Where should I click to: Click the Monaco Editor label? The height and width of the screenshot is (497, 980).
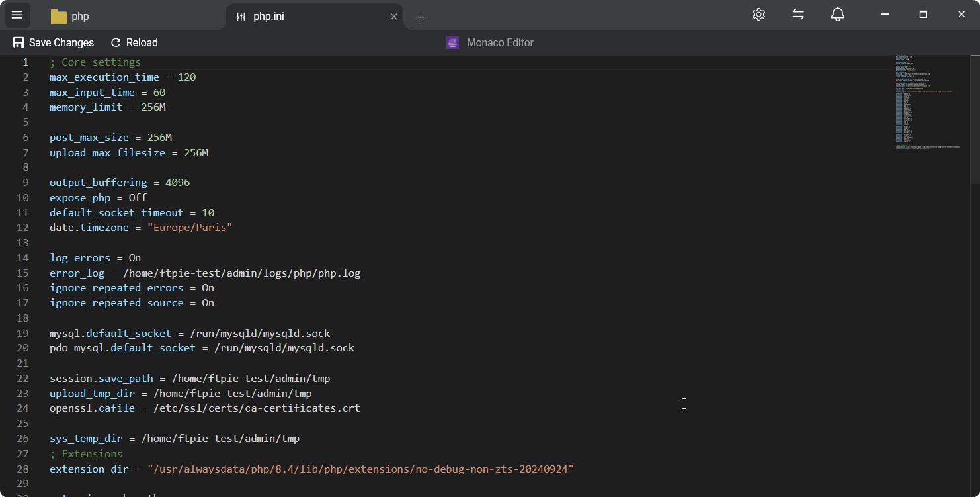click(x=500, y=42)
